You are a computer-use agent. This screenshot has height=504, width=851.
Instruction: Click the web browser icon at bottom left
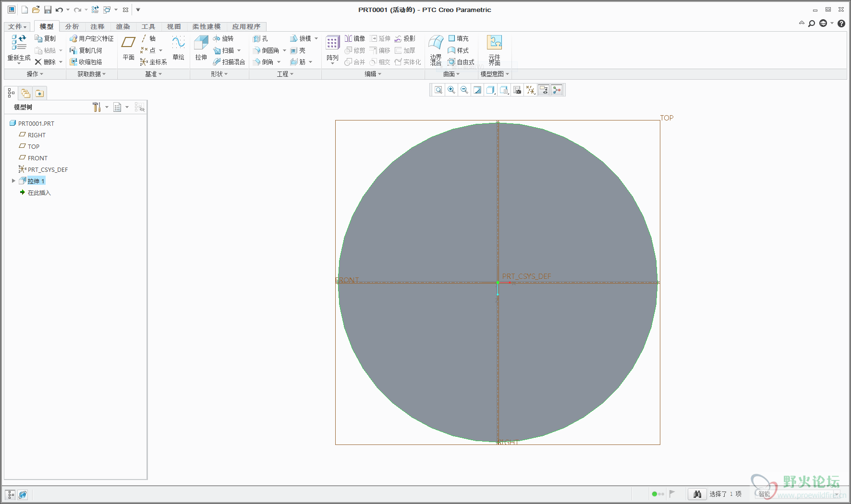pos(23,494)
